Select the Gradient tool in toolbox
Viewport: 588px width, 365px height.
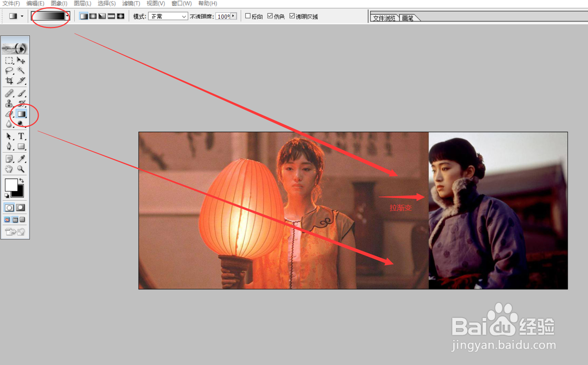point(21,114)
